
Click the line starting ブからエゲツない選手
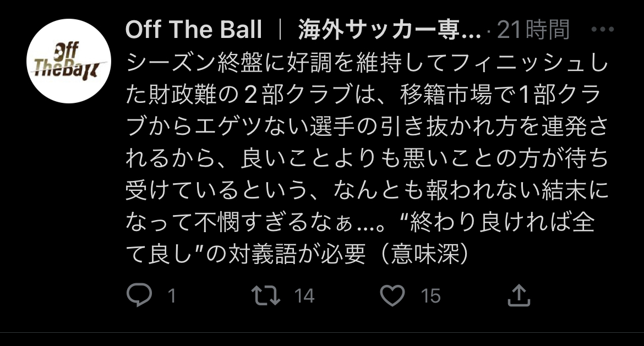pyautogui.click(x=367, y=127)
